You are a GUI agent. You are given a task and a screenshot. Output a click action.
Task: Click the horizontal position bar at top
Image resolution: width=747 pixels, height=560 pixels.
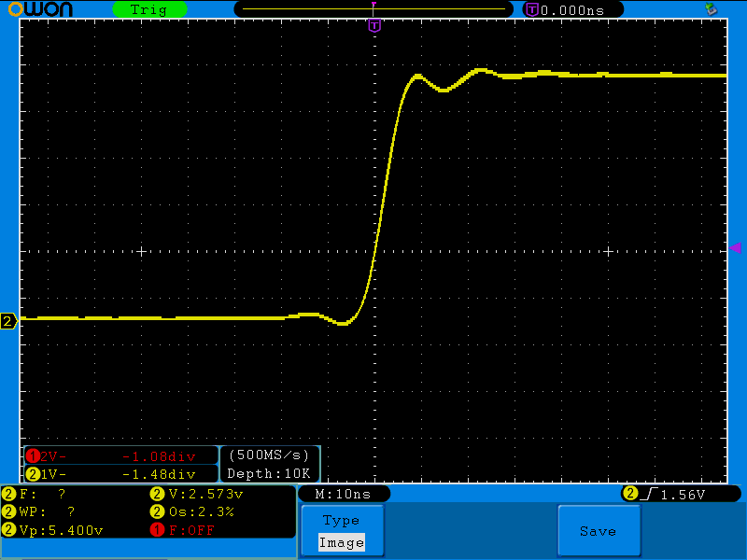tap(373, 9)
